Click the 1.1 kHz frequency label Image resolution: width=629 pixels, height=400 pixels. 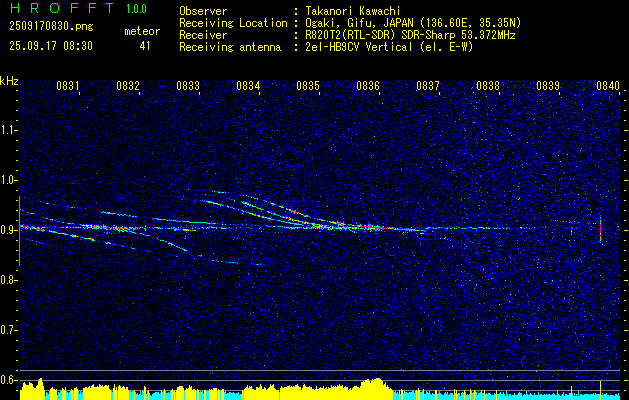(x=8, y=130)
